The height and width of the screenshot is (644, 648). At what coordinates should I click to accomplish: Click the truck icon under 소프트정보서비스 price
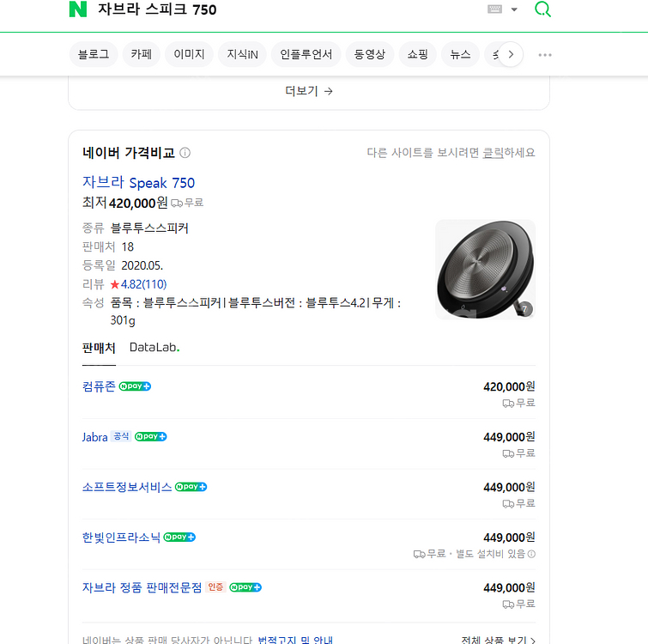(508, 504)
